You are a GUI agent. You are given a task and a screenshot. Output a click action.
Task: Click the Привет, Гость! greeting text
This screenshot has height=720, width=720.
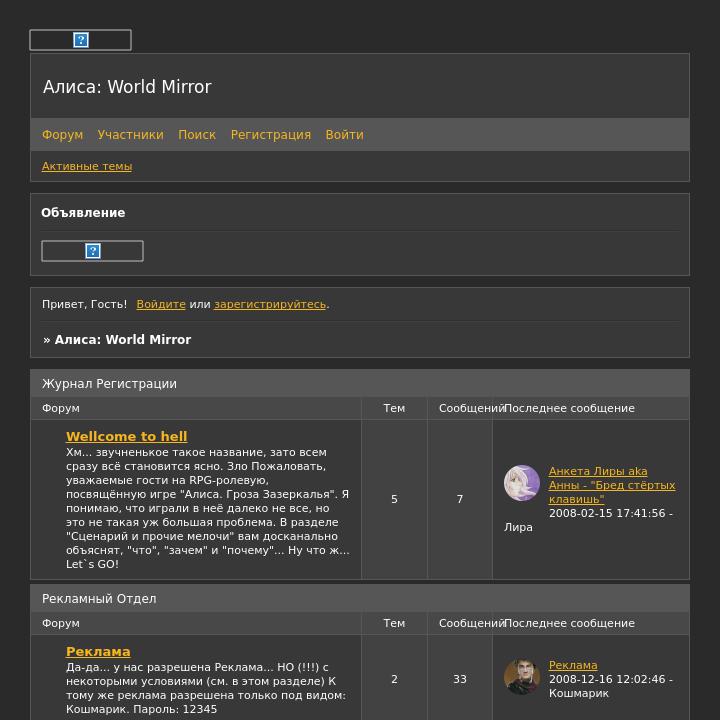(x=84, y=304)
